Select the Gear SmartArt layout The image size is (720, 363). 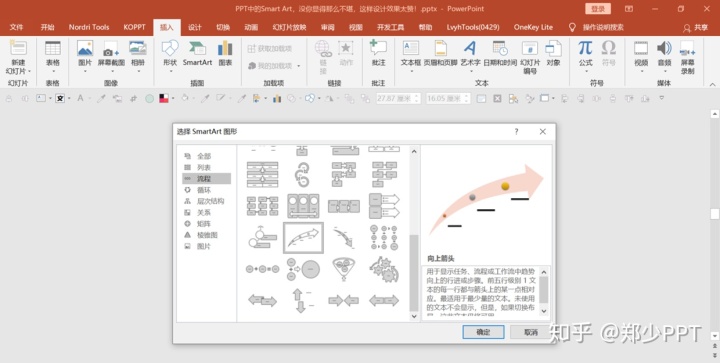(384, 269)
